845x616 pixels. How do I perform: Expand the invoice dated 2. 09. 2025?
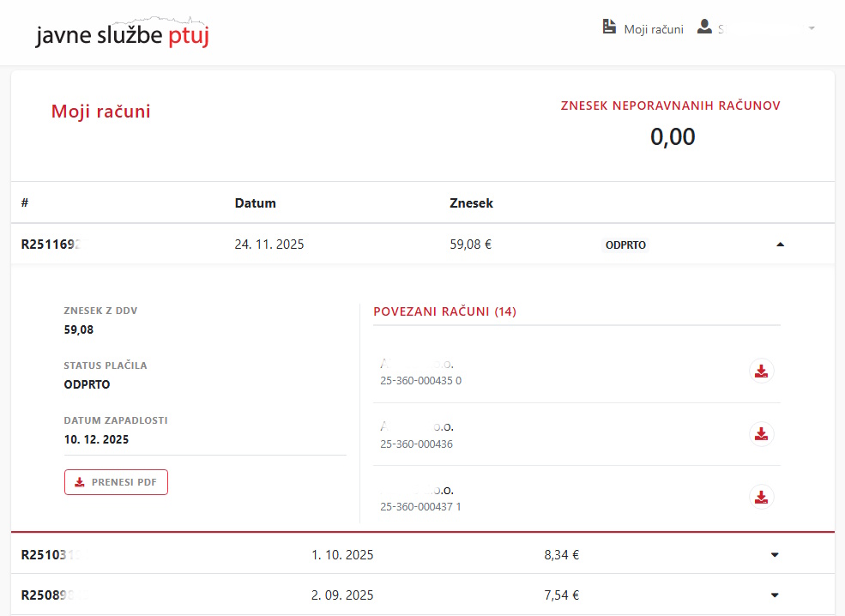(x=775, y=595)
